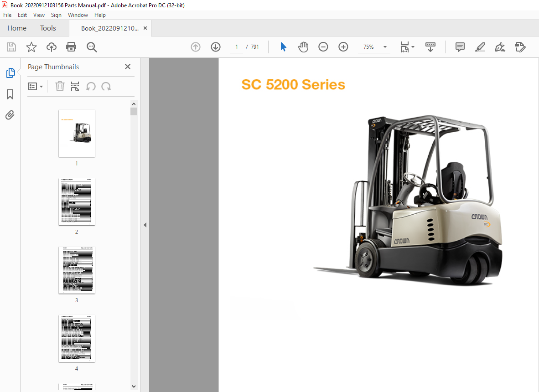Click the Save file icon
Image resolution: width=539 pixels, height=392 pixels.
tap(11, 47)
